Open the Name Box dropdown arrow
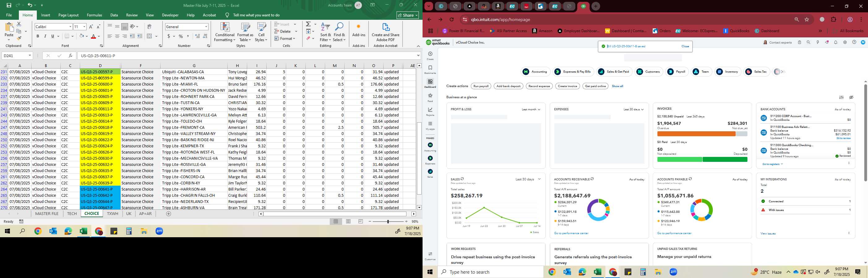This screenshot has height=278, width=868. coord(30,56)
